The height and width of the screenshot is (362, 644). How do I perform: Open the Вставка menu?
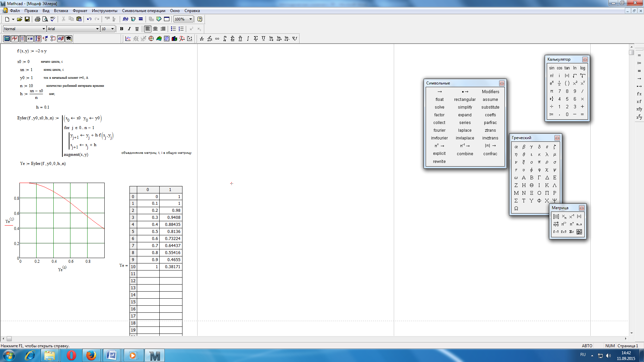tap(61, 11)
